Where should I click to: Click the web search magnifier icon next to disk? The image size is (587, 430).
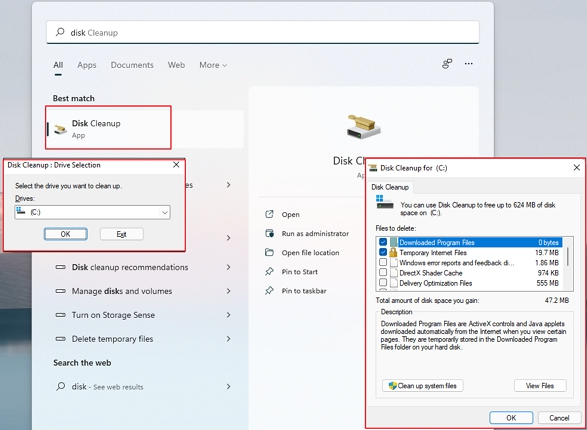60,386
